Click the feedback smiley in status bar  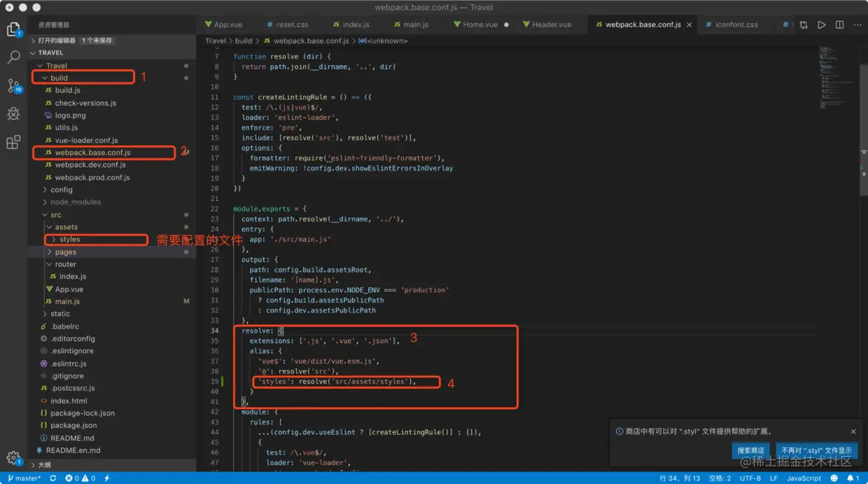834,478
